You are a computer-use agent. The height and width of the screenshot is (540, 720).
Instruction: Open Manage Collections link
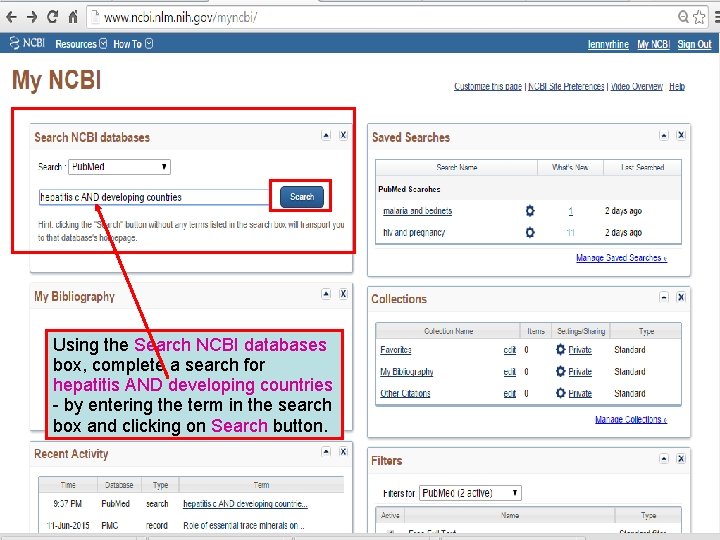click(631, 419)
